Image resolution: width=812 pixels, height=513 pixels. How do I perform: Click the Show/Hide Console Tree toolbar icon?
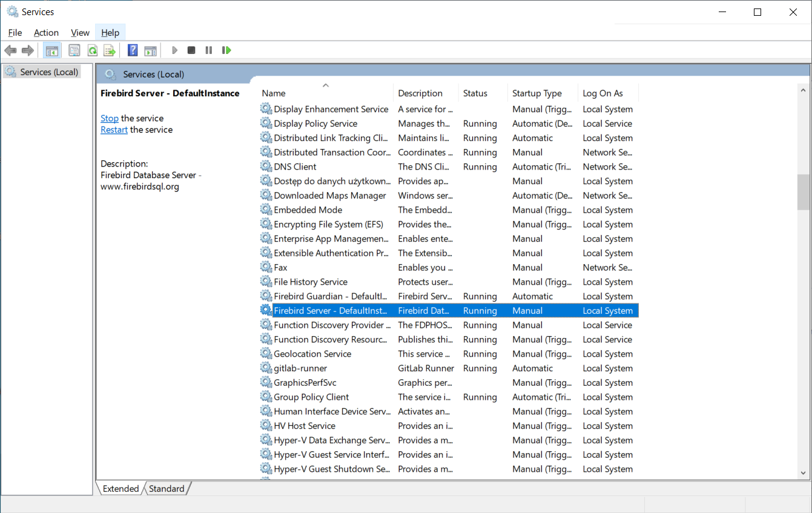[52, 50]
